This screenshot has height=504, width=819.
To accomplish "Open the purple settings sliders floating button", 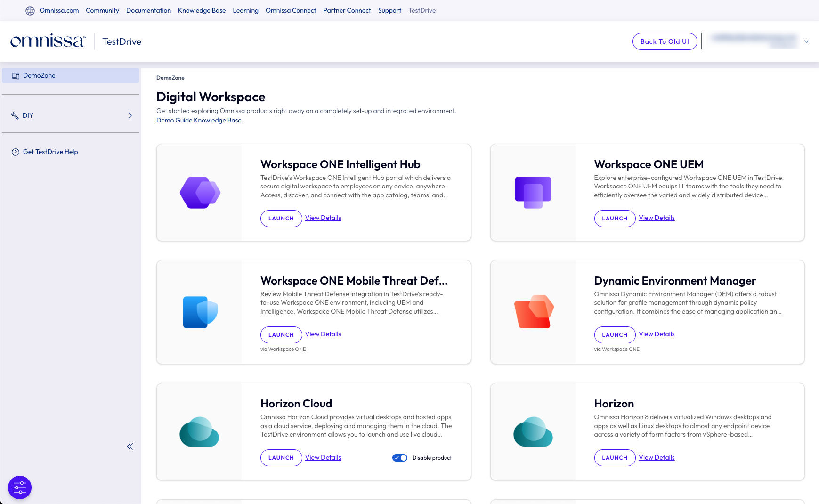I will [20, 488].
